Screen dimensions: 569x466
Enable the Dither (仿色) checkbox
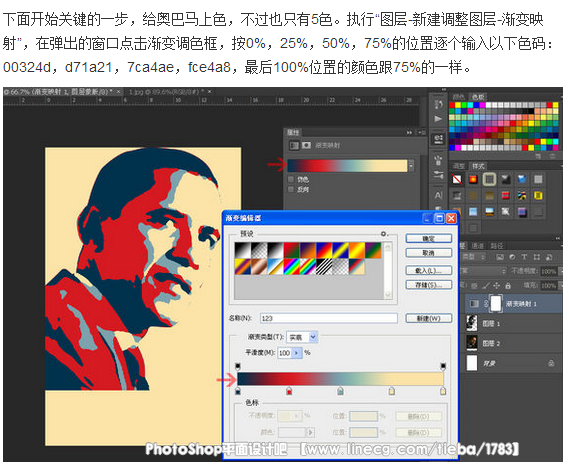(x=291, y=179)
